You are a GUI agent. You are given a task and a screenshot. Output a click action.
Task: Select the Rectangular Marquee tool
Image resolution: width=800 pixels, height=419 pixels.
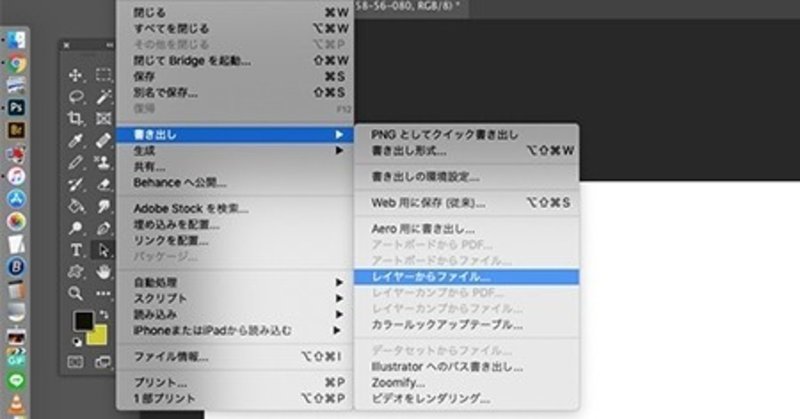pyautogui.click(x=104, y=75)
